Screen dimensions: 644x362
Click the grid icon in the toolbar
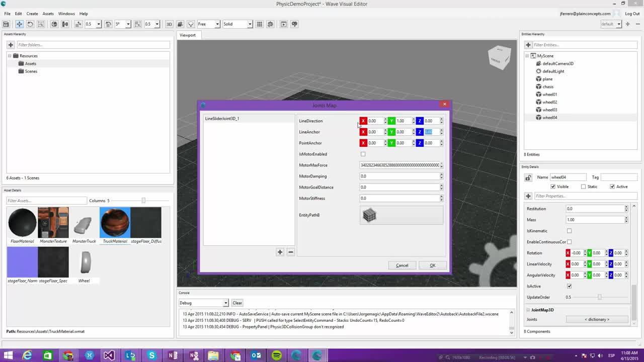tap(260, 24)
